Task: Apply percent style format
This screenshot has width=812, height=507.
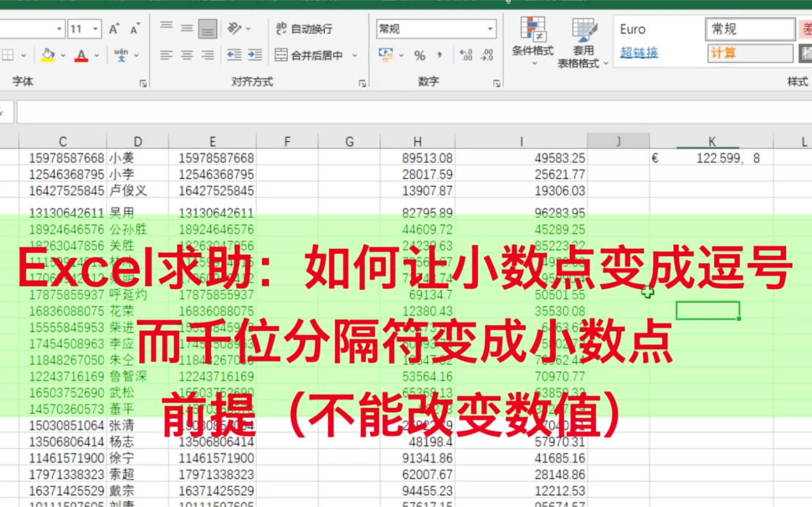Action: [x=420, y=55]
